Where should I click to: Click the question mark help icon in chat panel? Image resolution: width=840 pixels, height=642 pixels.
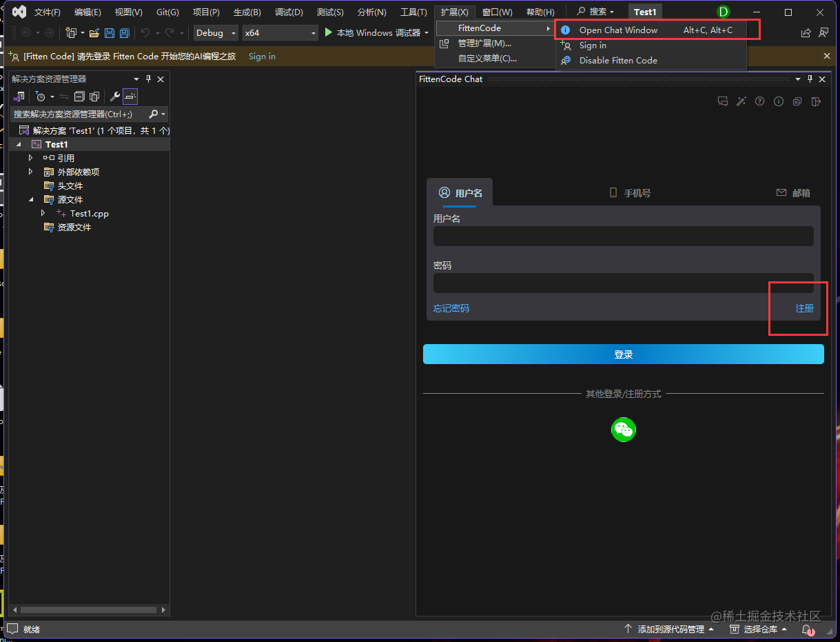pyautogui.click(x=759, y=101)
